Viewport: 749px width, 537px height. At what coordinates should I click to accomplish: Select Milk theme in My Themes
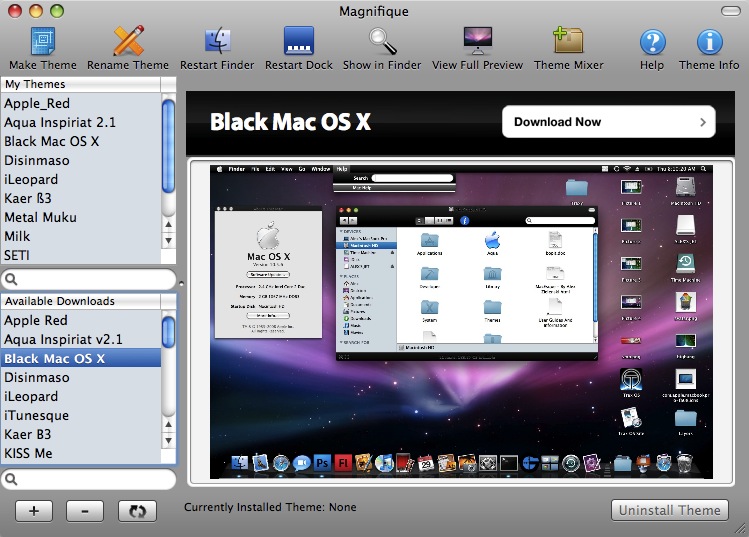(x=81, y=236)
